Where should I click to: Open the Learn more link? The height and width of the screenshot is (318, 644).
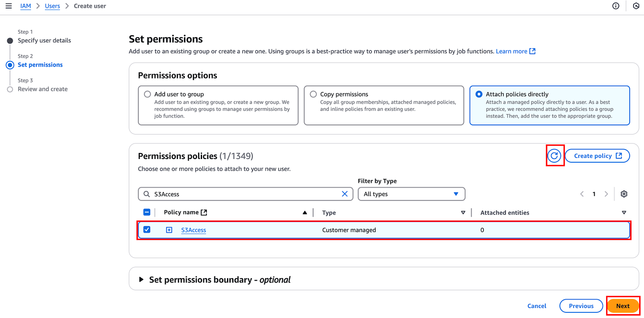511,51
